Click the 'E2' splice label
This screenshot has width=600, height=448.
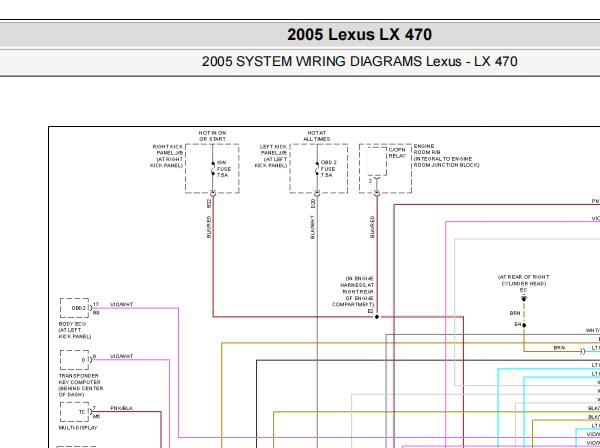tap(370, 311)
